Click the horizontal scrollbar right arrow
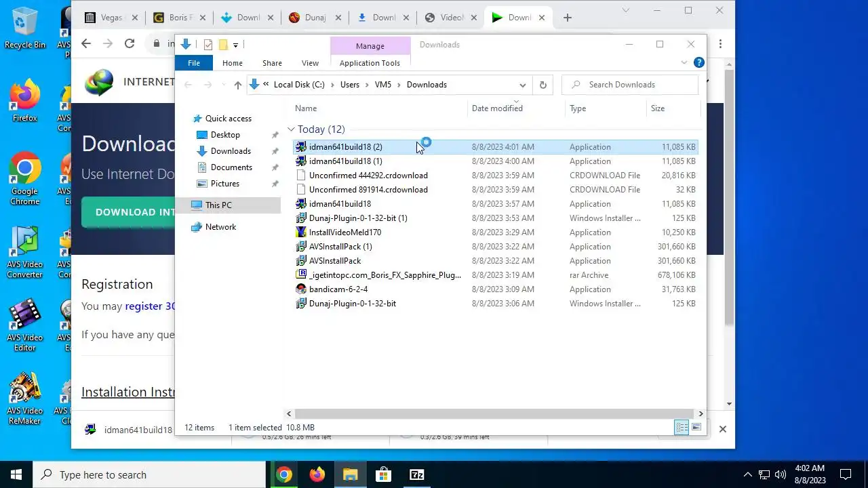The image size is (868, 488). (x=701, y=413)
